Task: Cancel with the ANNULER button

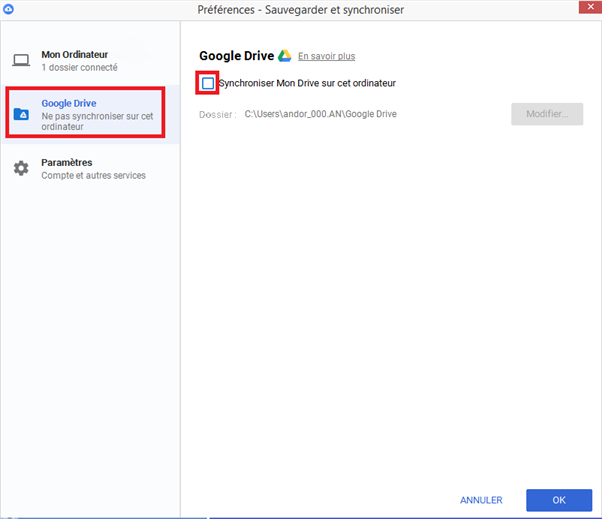Action: coord(481,500)
